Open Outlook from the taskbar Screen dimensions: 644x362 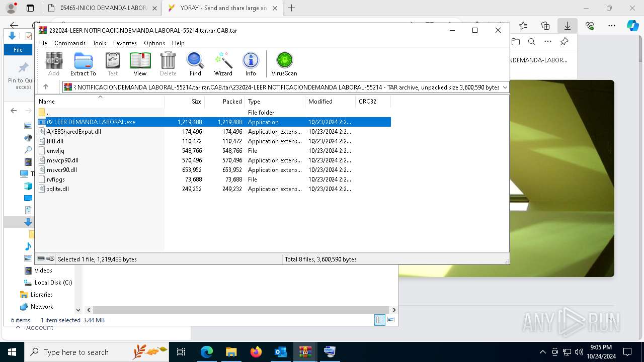pos(281,352)
